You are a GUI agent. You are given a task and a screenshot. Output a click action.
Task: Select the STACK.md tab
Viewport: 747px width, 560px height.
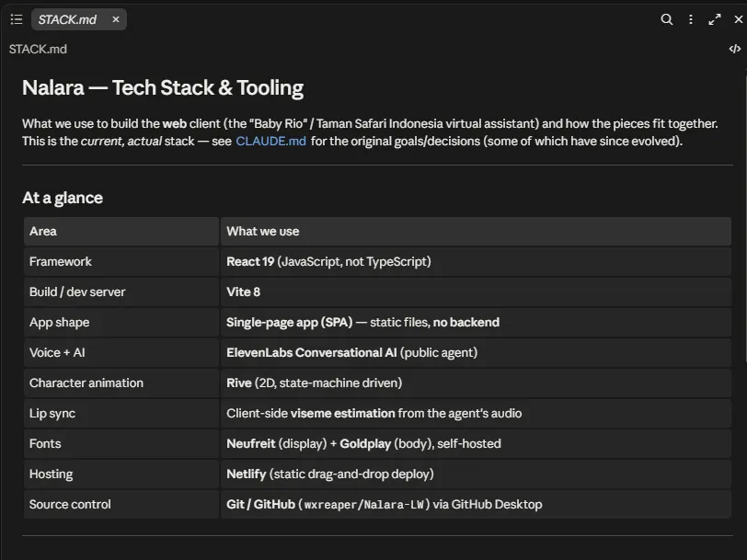(x=79, y=19)
